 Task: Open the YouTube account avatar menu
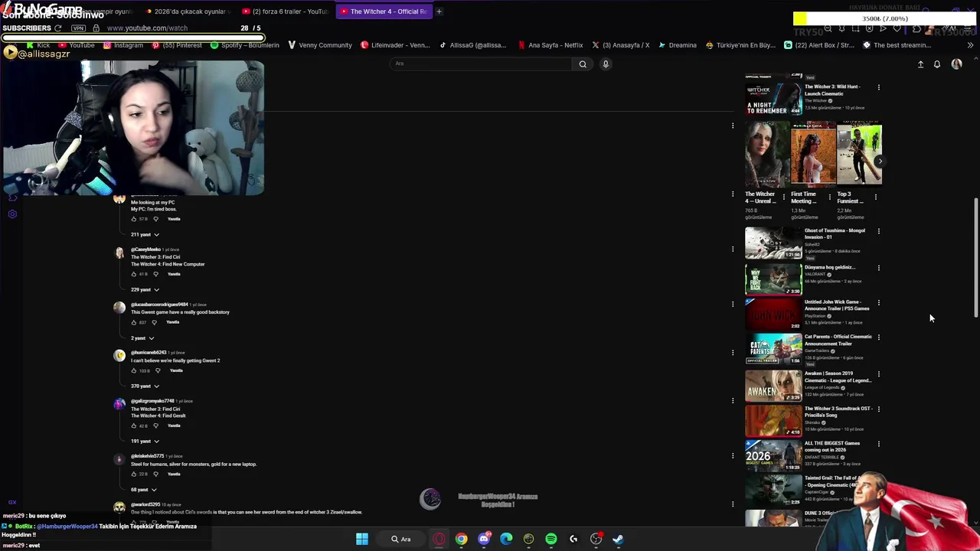pos(956,64)
